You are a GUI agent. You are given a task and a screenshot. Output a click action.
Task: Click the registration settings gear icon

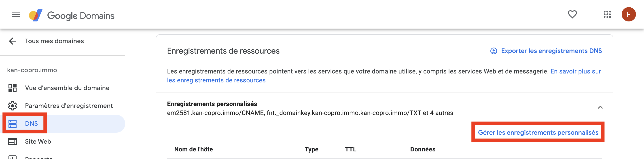click(13, 106)
